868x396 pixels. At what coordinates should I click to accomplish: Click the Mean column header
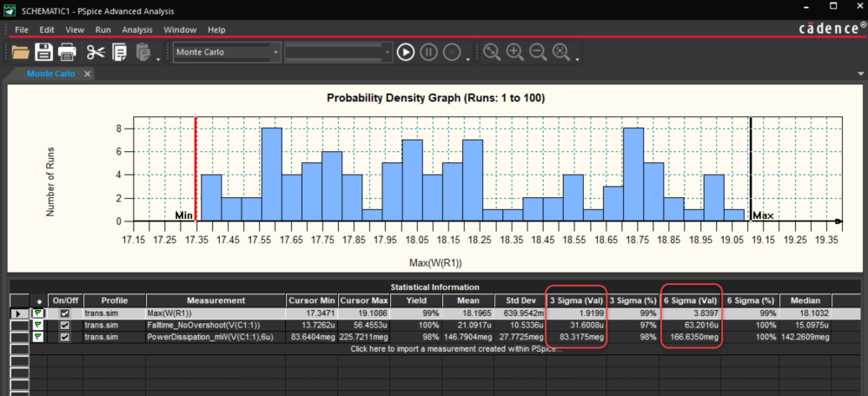click(467, 300)
